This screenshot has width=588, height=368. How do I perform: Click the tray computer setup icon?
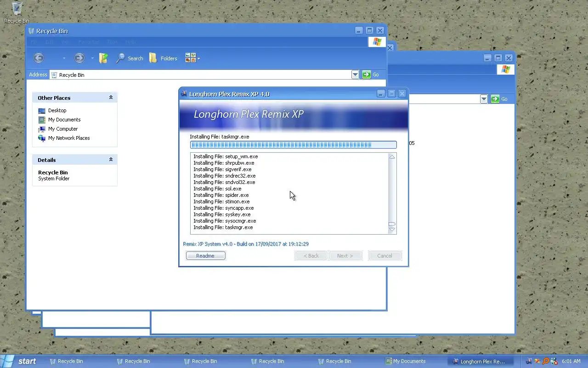point(529,361)
